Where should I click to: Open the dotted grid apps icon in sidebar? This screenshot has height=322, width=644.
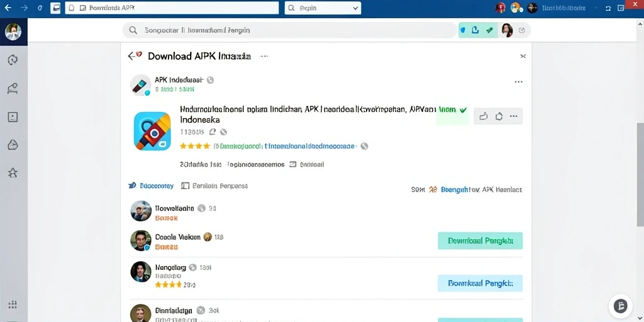[x=13, y=304]
